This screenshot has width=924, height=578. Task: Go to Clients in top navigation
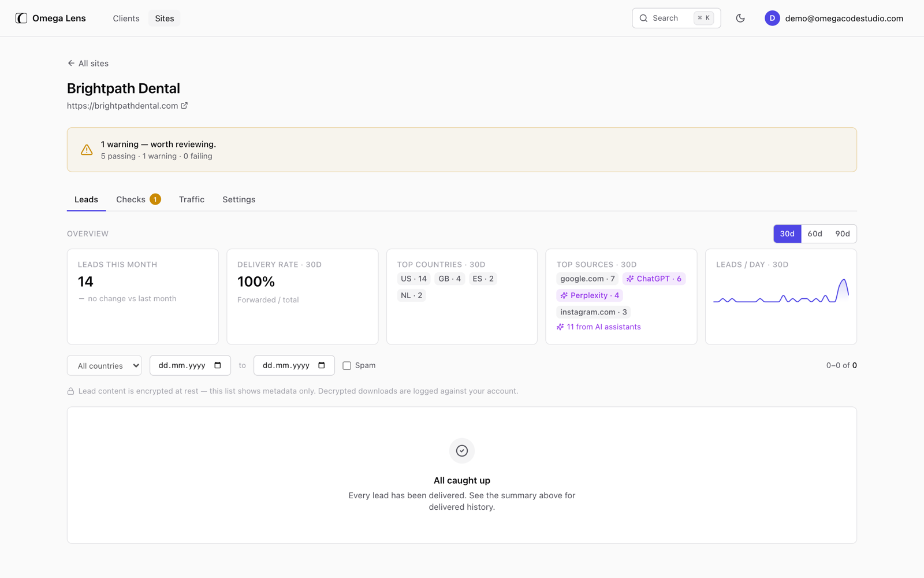tap(126, 18)
